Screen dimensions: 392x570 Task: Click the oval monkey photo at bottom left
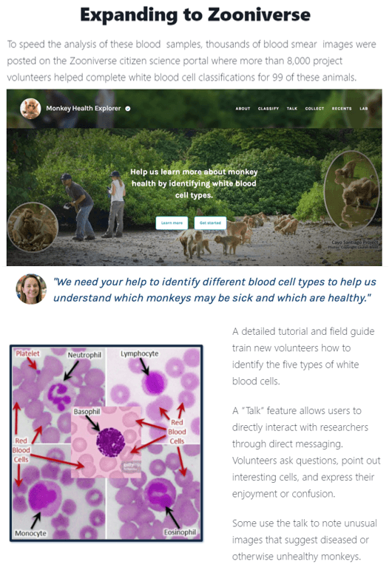pos(33,227)
